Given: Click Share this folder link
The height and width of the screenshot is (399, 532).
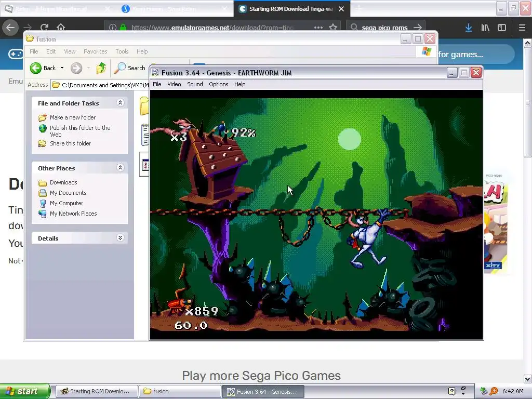Looking at the screenshot, I should (70, 143).
